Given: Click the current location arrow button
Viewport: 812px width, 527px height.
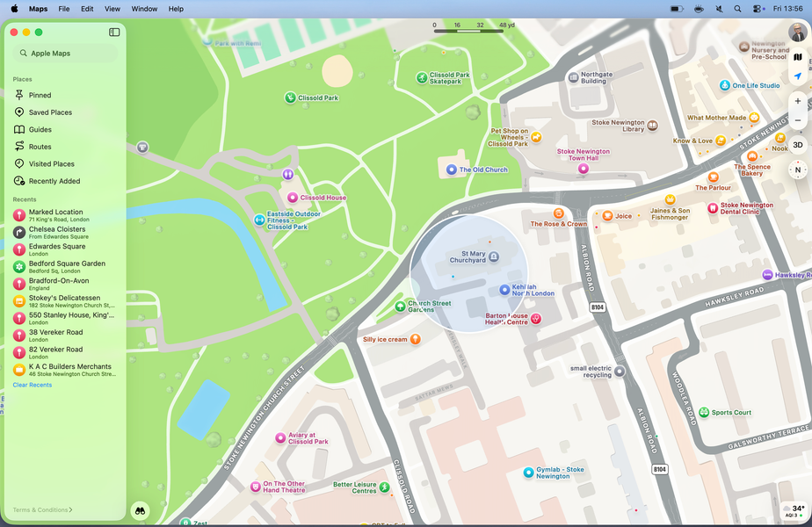Looking at the screenshot, I should 798,76.
